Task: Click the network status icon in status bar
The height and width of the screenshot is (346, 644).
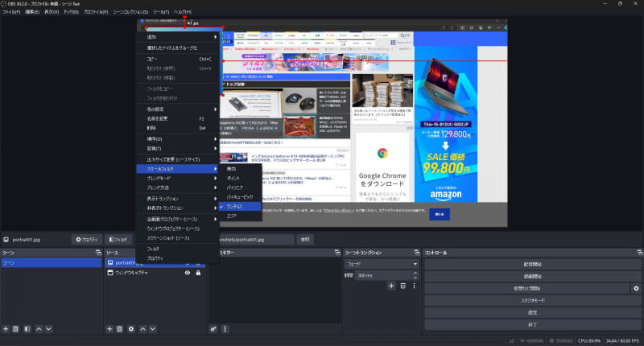Action: coord(512,340)
